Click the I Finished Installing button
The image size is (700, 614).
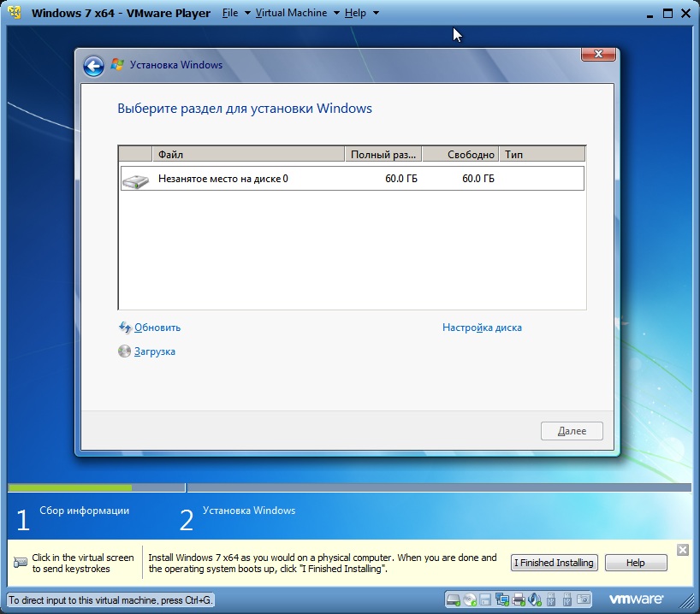click(554, 563)
